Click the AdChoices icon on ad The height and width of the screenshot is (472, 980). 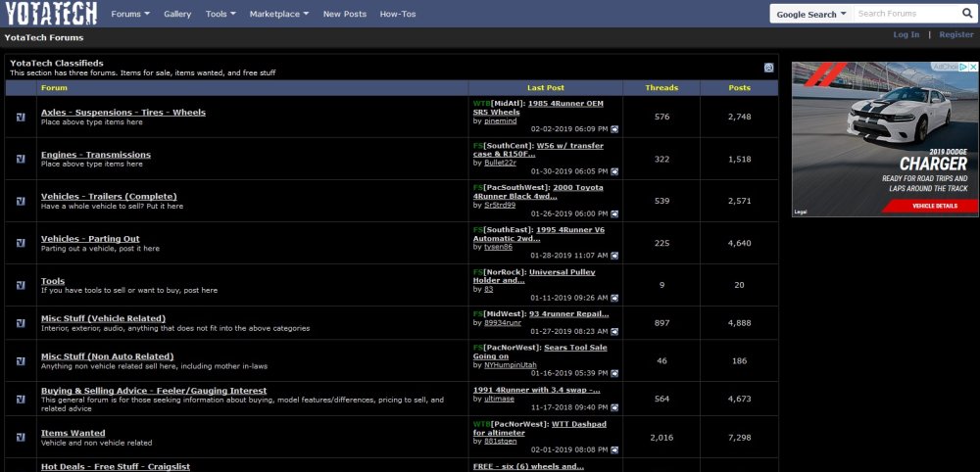[x=964, y=67]
